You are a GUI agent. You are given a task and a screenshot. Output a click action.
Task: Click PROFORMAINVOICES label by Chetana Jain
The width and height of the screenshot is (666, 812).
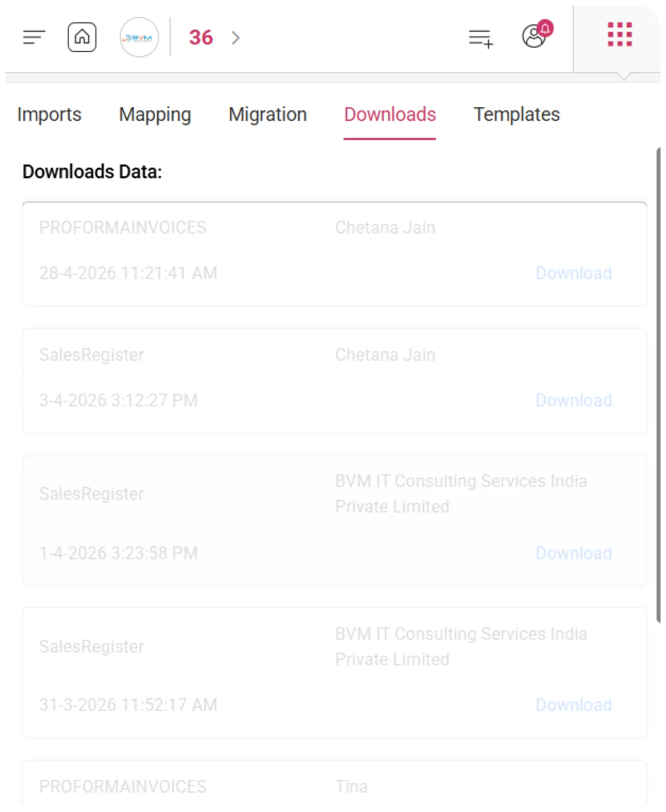tap(123, 228)
